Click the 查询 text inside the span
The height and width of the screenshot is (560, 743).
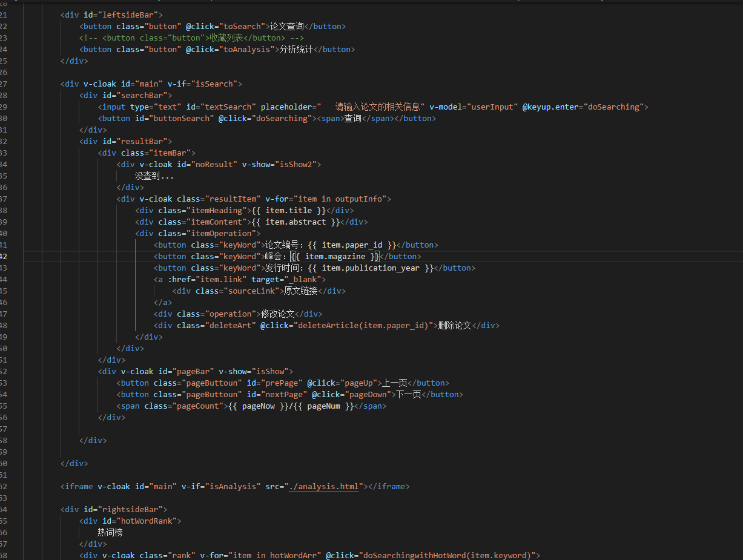[352, 118]
